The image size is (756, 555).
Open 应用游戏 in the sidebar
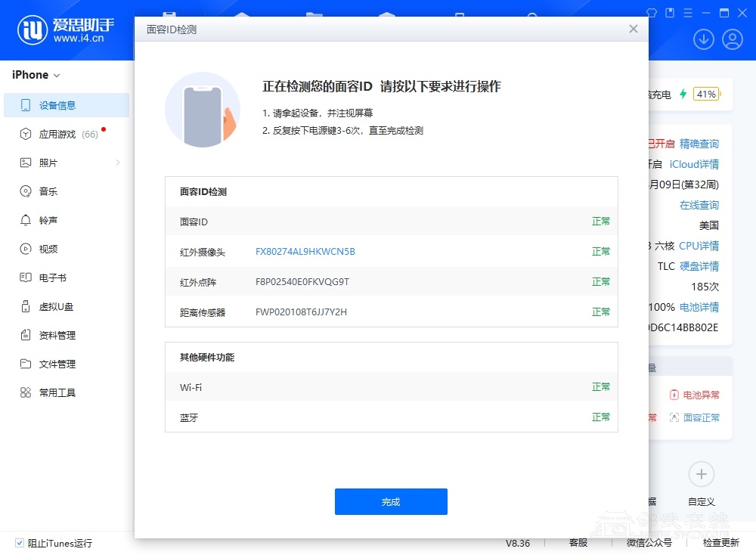click(x=57, y=134)
